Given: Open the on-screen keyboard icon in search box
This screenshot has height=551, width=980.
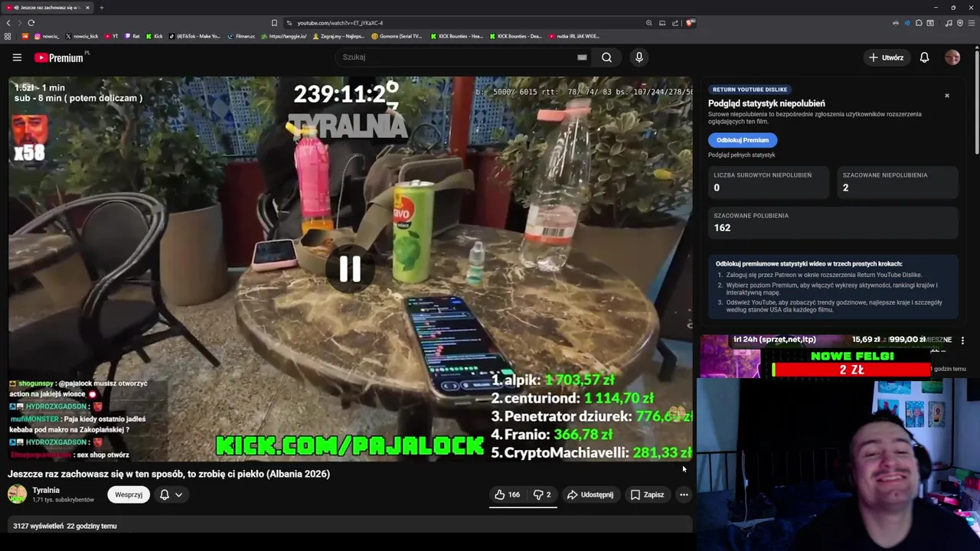Looking at the screenshot, I should [x=582, y=57].
